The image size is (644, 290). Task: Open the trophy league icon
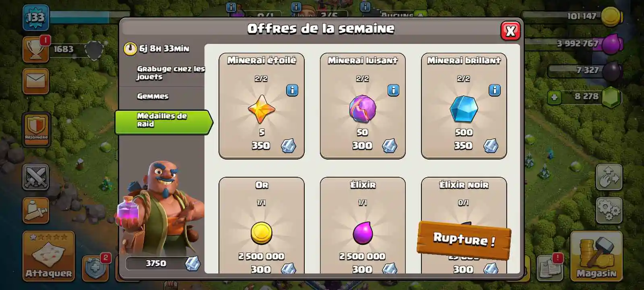point(36,49)
